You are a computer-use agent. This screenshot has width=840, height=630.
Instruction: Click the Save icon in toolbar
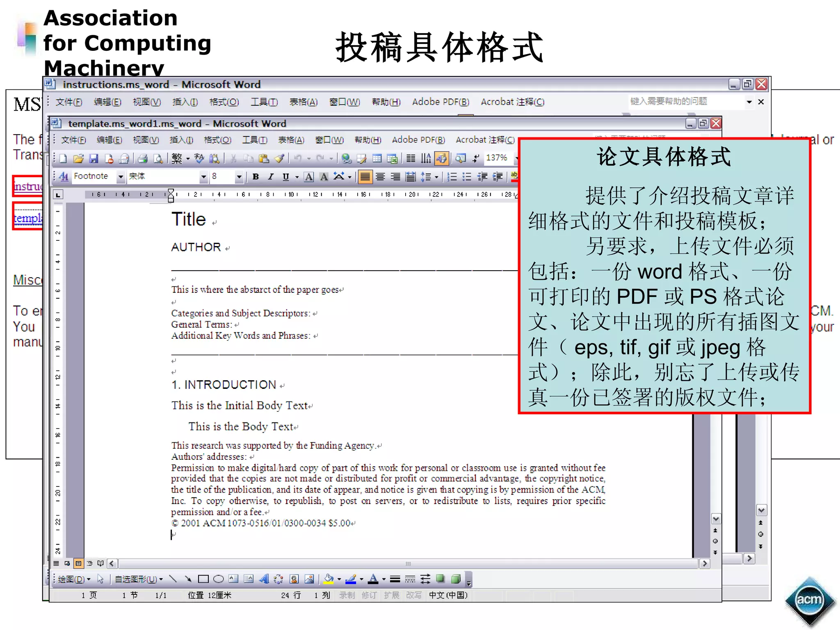click(94, 158)
